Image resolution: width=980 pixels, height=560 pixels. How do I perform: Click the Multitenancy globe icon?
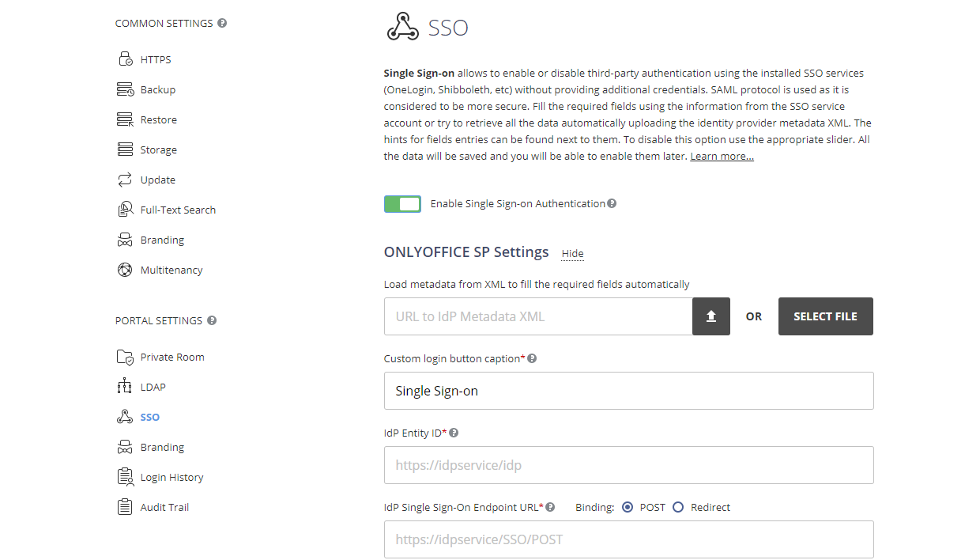click(125, 270)
